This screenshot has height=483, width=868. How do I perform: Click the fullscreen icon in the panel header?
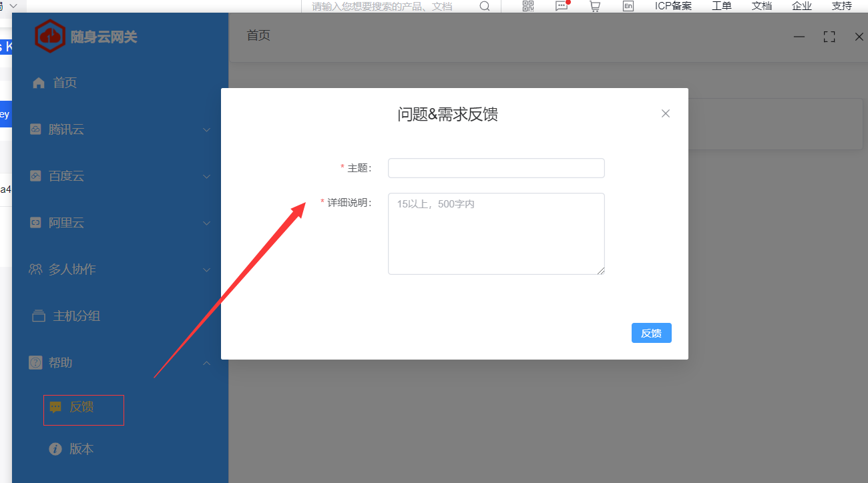(x=829, y=37)
